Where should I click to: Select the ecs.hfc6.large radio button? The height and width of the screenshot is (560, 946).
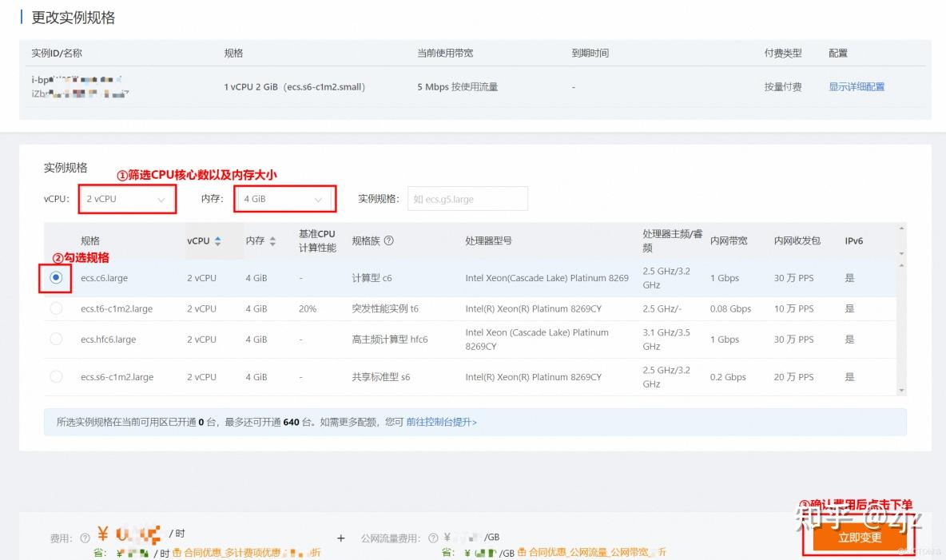pos(55,339)
